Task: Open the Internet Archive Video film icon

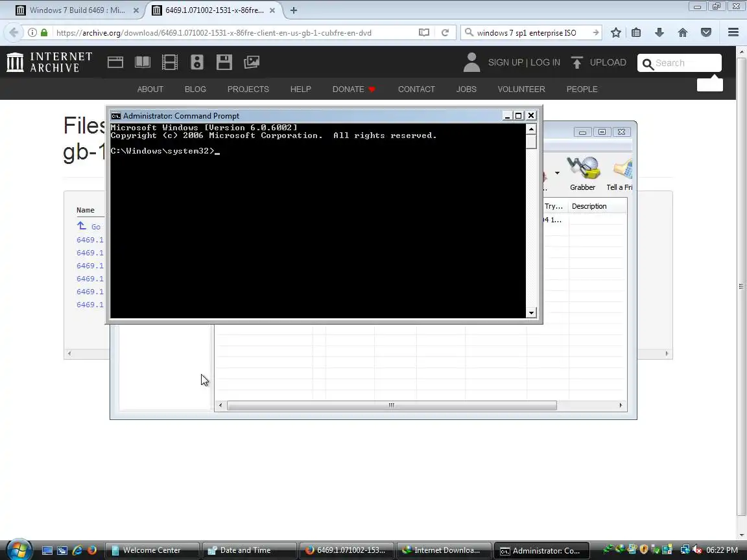Action: click(x=170, y=62)
